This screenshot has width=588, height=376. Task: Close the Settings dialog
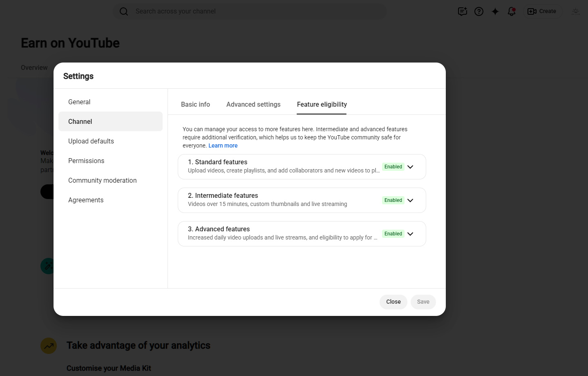pos(393,302)
